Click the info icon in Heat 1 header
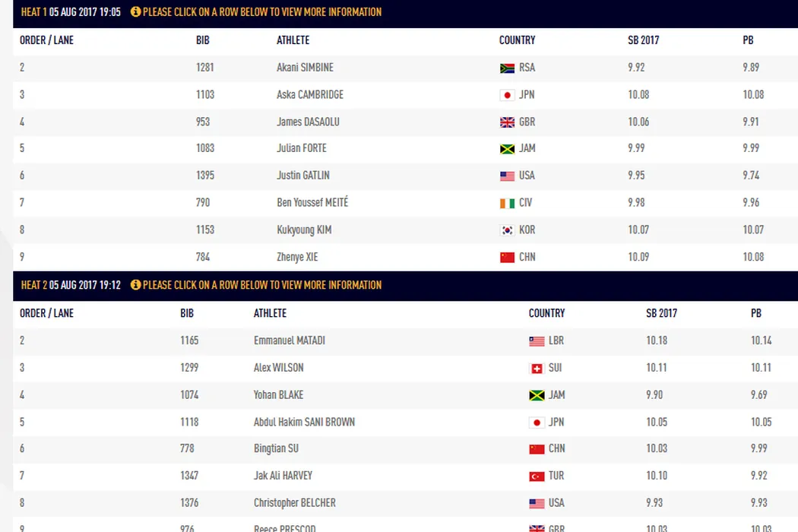Screen dimensions: 798x532 point(136,12)
